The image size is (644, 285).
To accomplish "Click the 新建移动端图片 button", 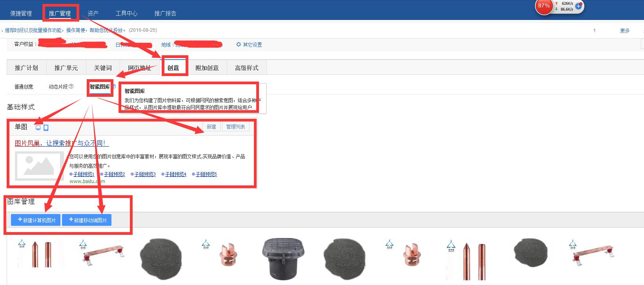I will pyautogui.click(x=87, y=220).
